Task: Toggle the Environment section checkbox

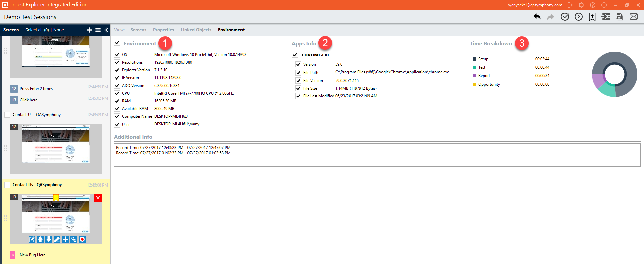Action: pyautogui.click(x=117, y=43)
